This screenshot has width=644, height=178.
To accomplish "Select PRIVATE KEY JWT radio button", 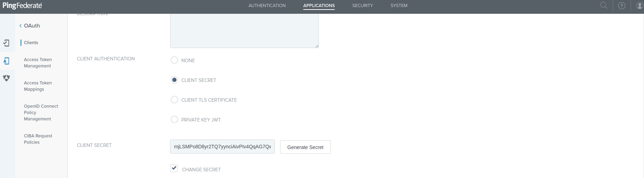I will [x=174, y=119].
